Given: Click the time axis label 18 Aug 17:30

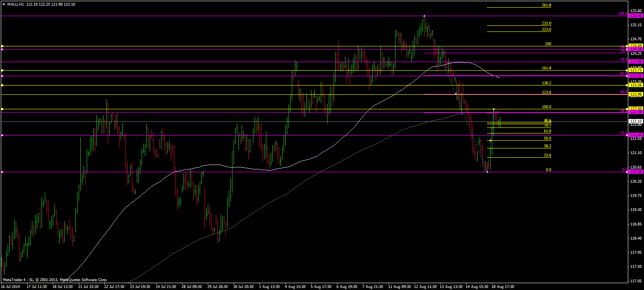Looking at the screenshot, I should 503,287.
